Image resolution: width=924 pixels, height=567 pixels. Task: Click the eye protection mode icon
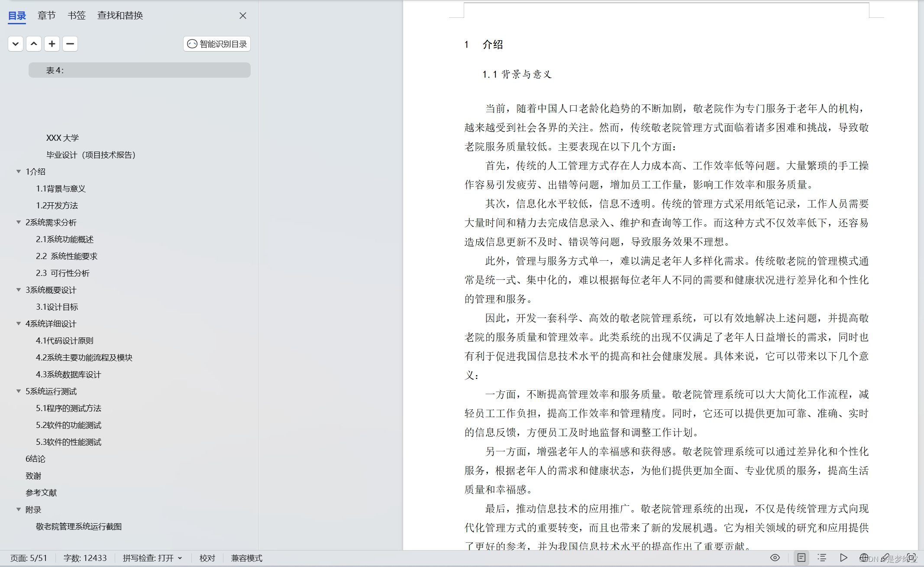pos(775,558)
